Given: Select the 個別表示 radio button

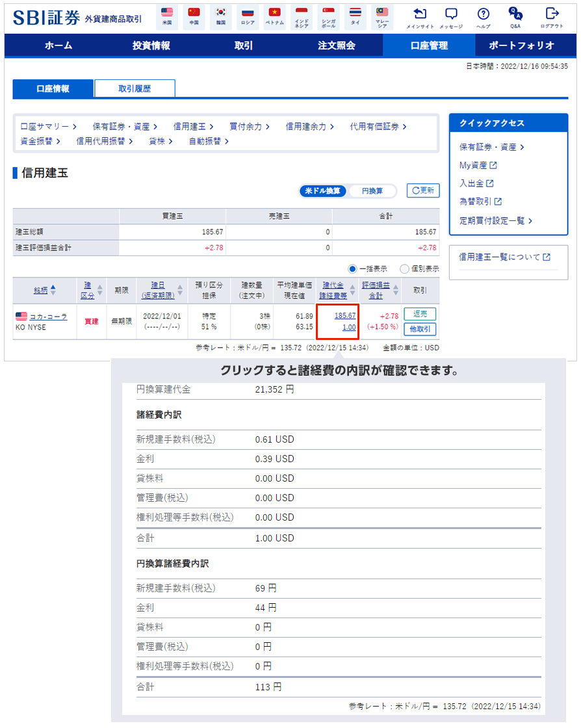Looking at the screenshot, I should (x=404, y=268).
